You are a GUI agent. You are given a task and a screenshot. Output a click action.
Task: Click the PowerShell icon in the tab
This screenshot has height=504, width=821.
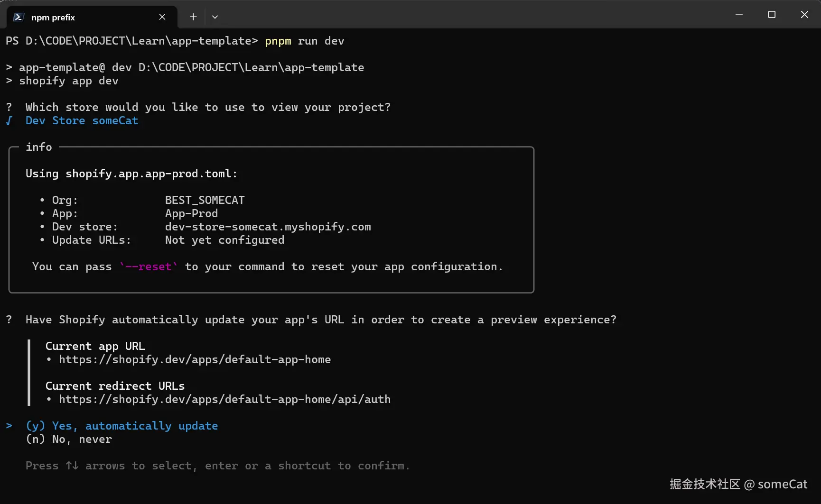click(19, 17)
